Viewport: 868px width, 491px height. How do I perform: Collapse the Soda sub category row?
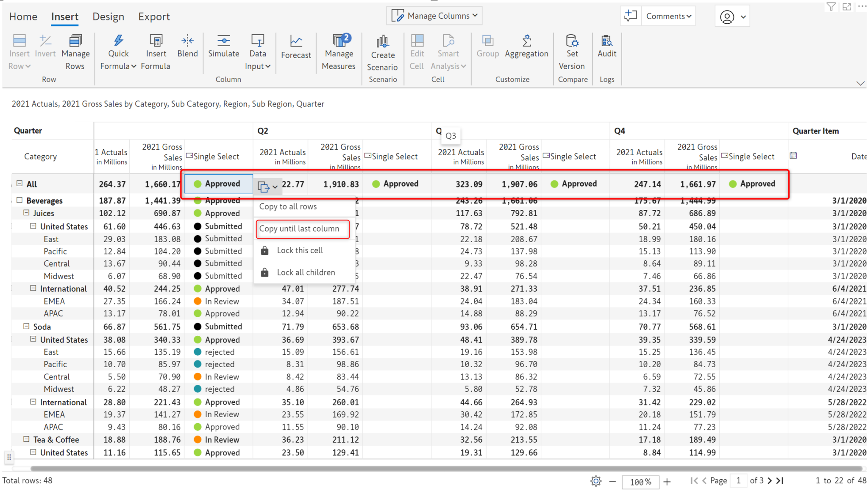(x=25, y=326)
